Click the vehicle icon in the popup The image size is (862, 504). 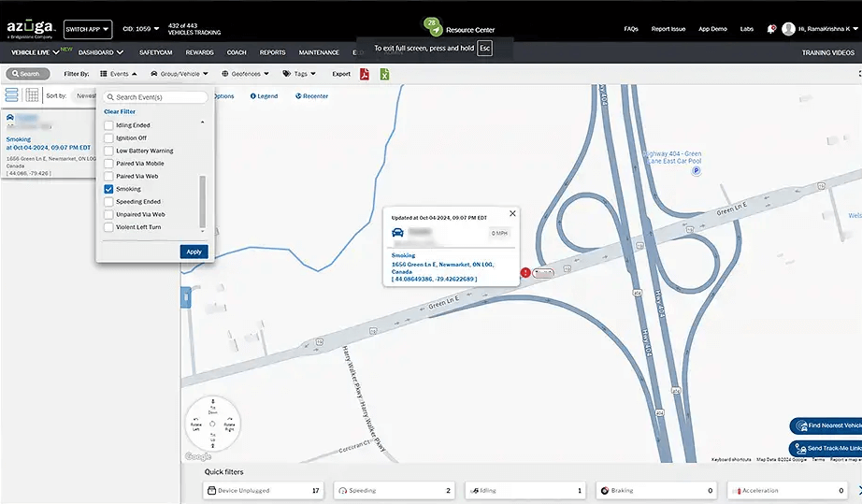pos(397,233)
